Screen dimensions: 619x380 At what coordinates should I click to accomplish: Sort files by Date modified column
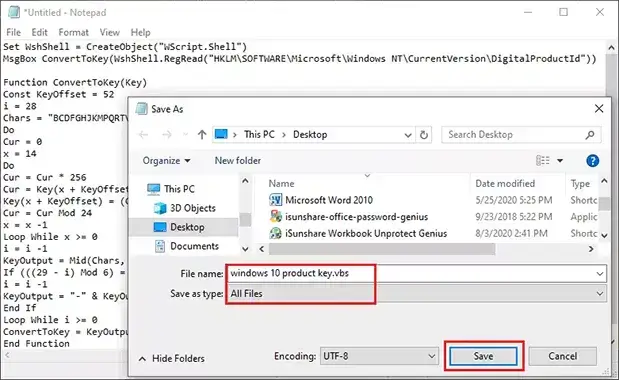point(505,183)
